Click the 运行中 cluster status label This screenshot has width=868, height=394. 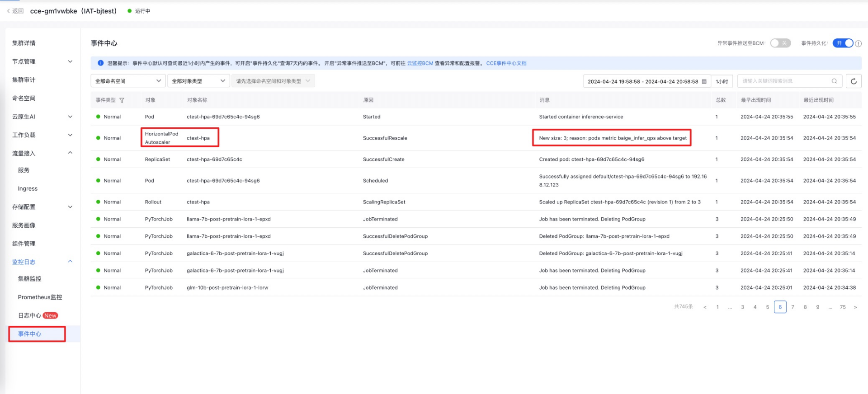142,11
